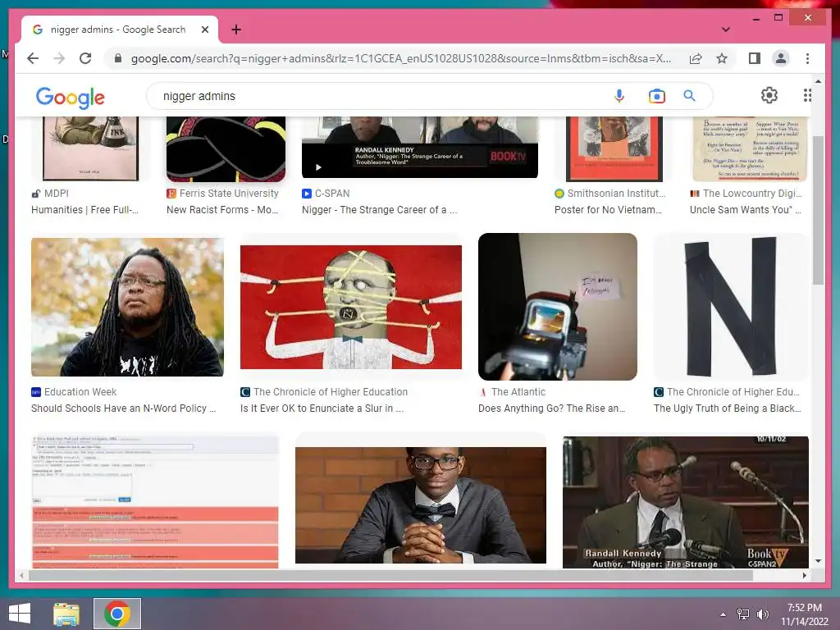The width and height of the screenshot is (840, 630).
Task: View site information via the lock icon
Action: click(x=118, y=58)
